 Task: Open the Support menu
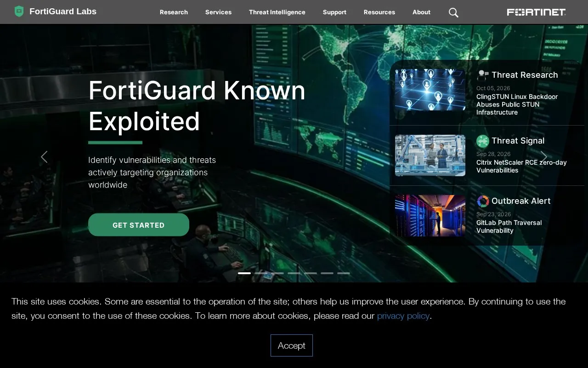coord(334,12)
